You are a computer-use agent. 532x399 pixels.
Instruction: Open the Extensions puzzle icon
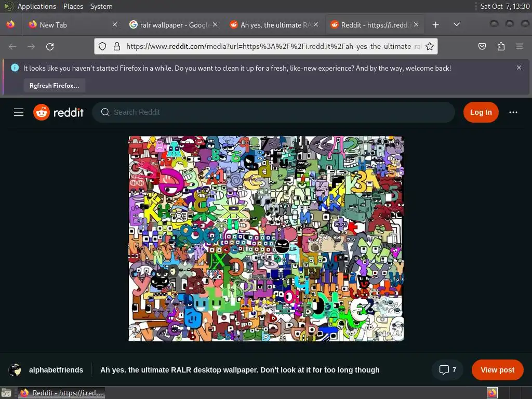coord(501,46)
